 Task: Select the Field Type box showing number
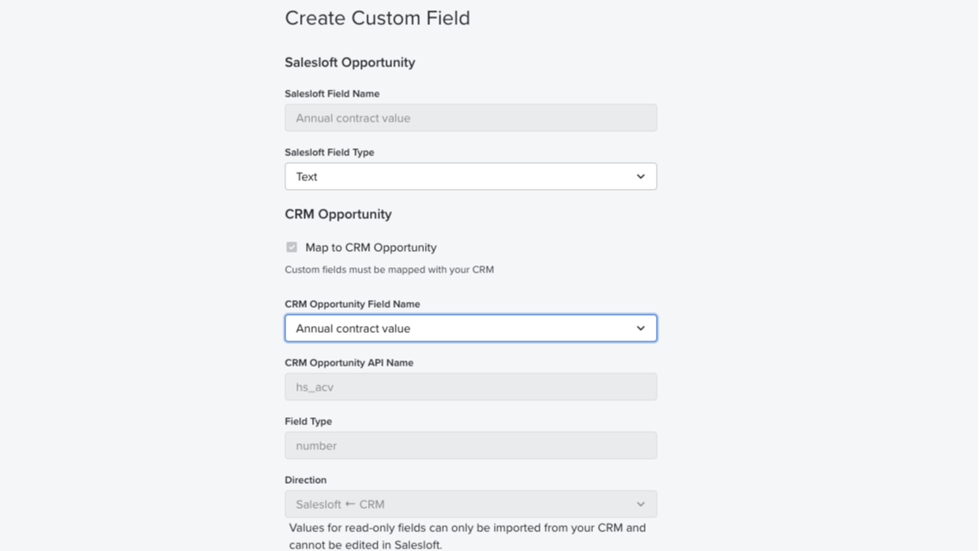(x=471, y=446)
